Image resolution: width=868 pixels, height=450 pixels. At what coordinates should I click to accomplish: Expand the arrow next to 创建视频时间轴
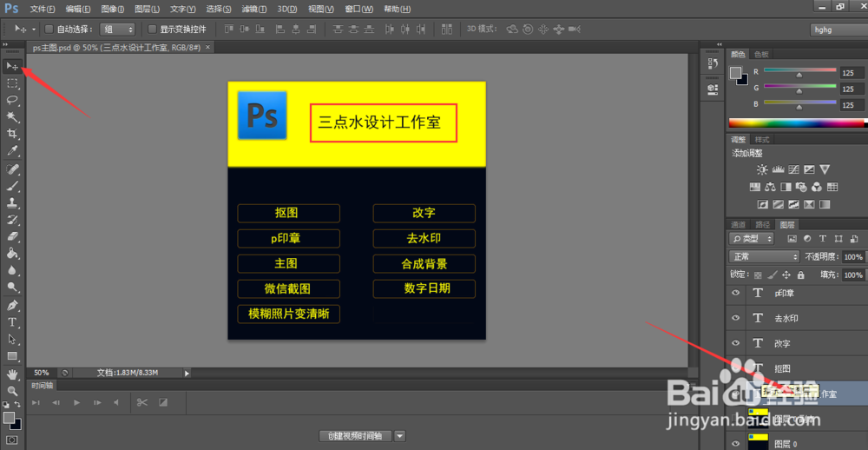(399, 435)
